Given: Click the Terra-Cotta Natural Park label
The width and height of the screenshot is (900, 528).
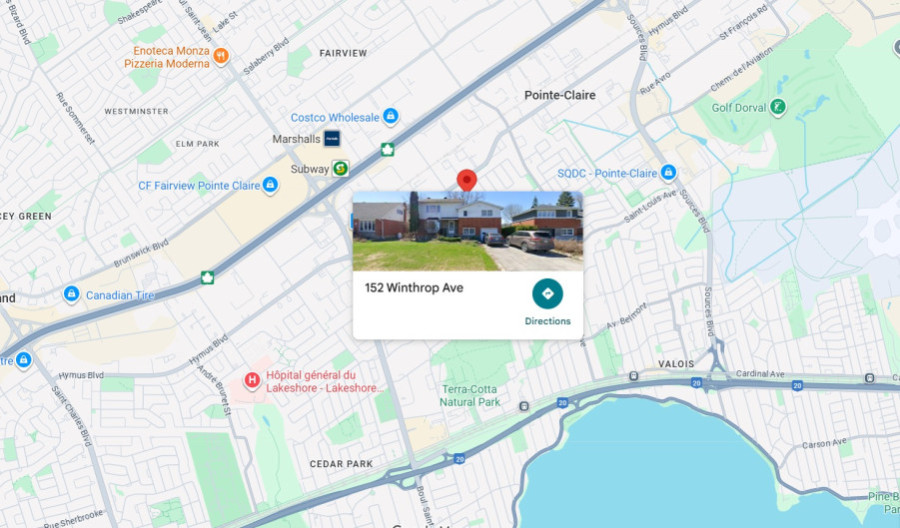Looking at the screenshot, I should 469,395.
